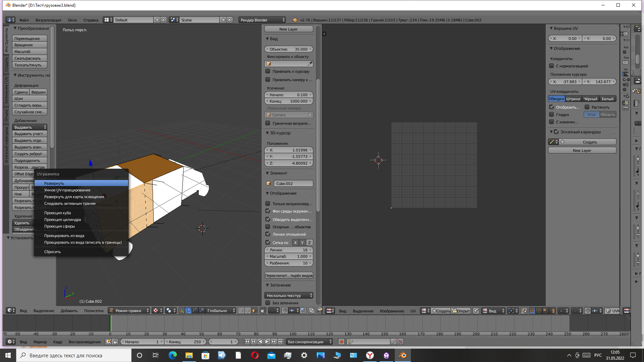Enable the 'Привязать к курсору' checkbox
This screenshot has height=362, width=644.
(x=268, y=71)
